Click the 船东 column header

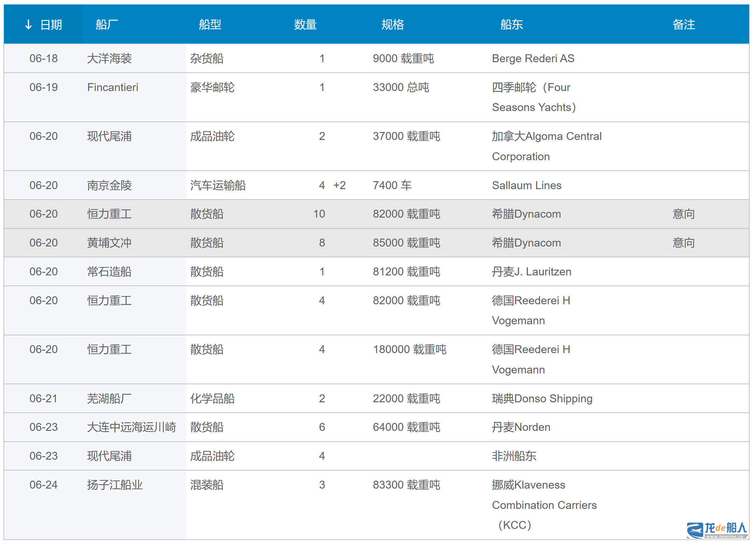(x=511, y=24)
